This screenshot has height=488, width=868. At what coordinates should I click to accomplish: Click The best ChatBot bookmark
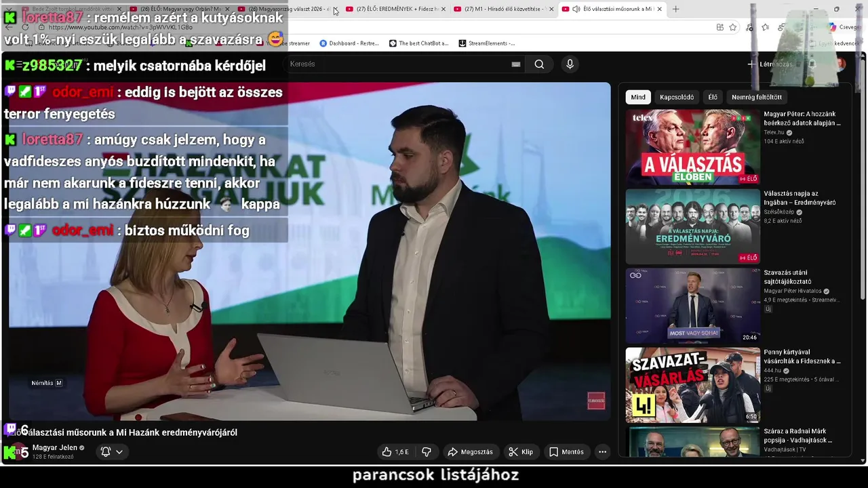pos(418,43)
